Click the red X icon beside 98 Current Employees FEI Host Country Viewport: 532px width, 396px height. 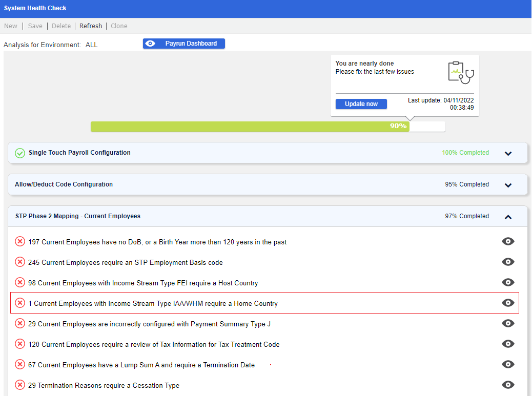(20, 282)
